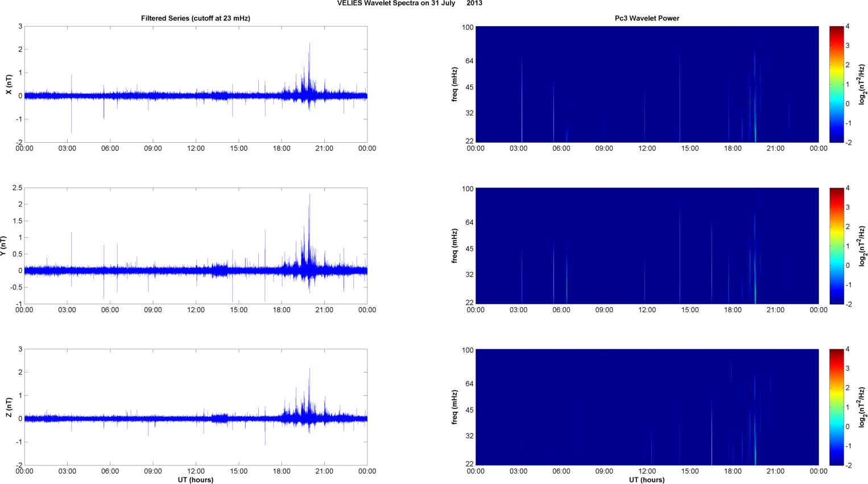
Task: Click the year "2013" in the figure title
Action: tap(474, 3)
